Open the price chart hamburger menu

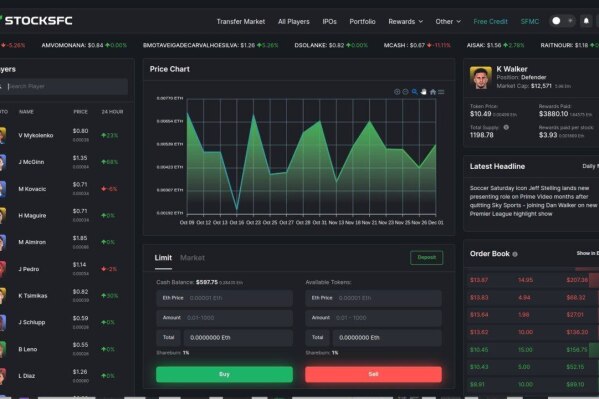441,92
